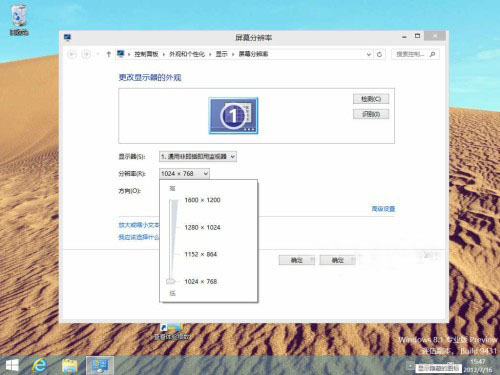Image resolution: width=500 pixels, height=375 pixels.
Task: Open the enlarge or shrink text link
Action: click(139, 225)
